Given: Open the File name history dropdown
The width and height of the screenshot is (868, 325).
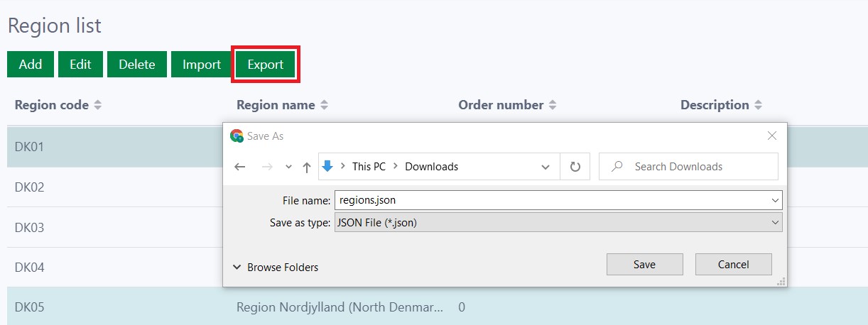Looking at the screenshot, I should [x=774, y=201].
